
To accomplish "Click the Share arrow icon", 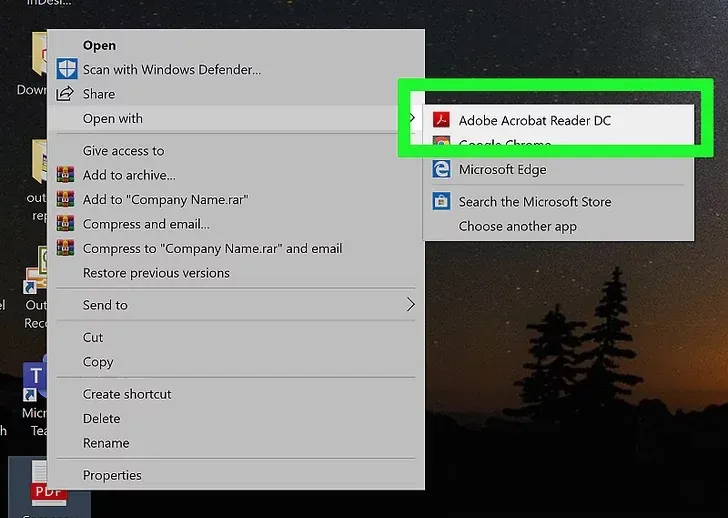I will tap(65, 94).
